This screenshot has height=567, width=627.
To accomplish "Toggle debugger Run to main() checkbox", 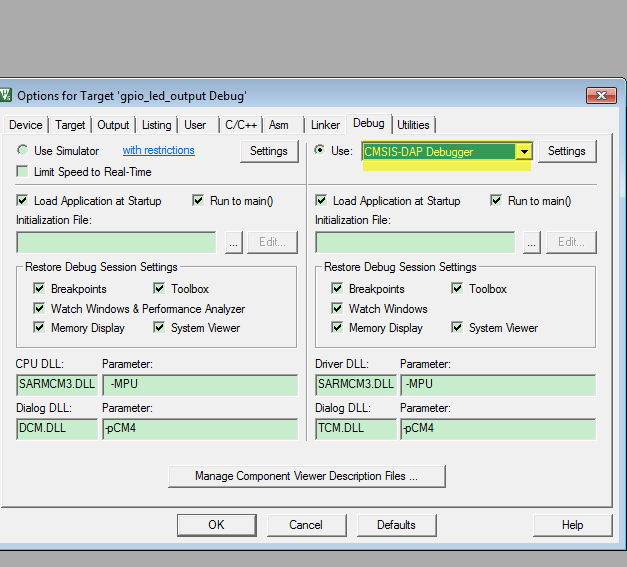I will 496,200.
